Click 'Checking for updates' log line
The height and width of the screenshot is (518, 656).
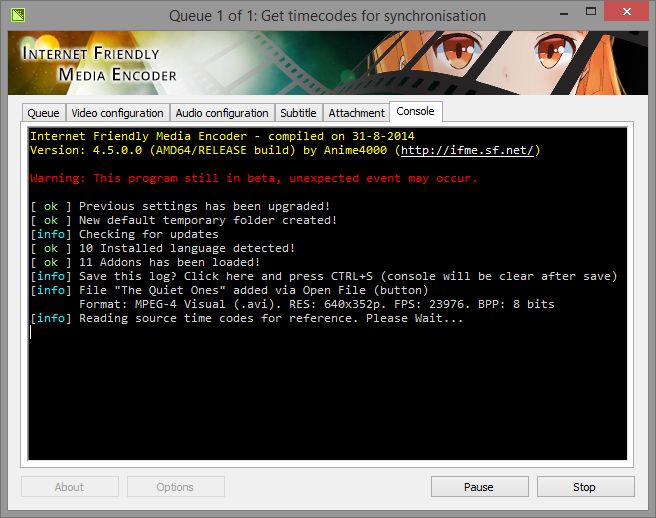[124, 234]
